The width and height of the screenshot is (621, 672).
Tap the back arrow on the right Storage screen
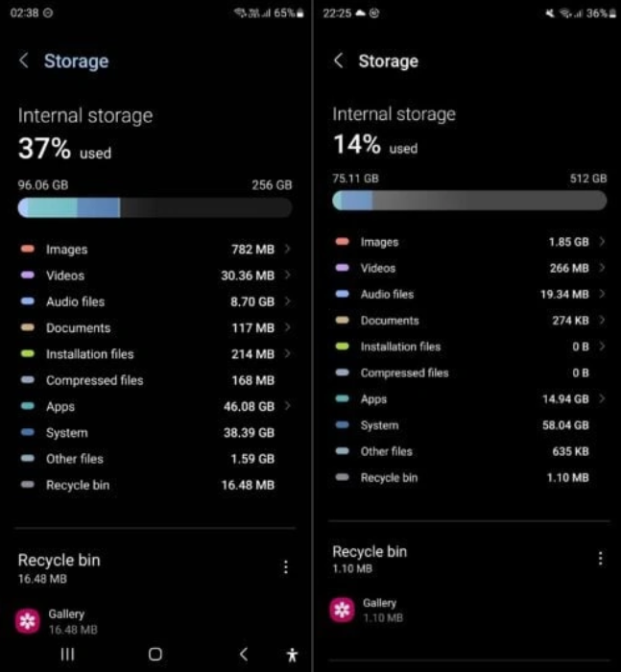(x=339, y=60)
